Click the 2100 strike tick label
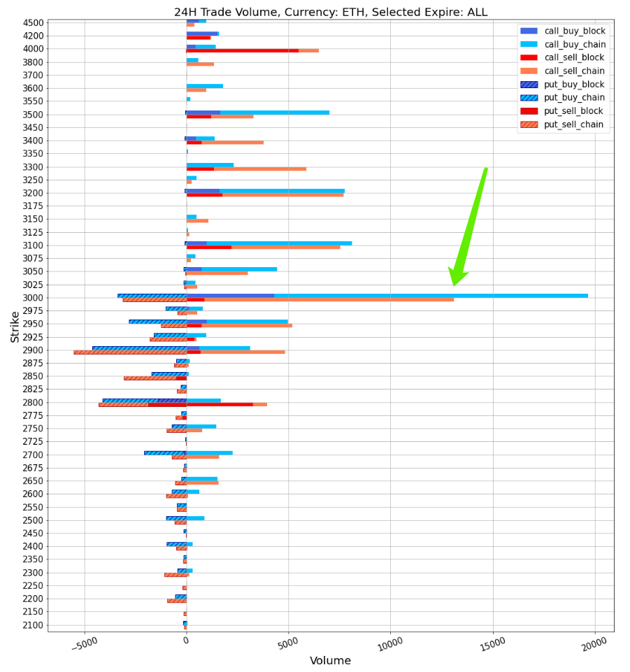Image resolution: width=630 pixels, height=672 pixels. pyautogui.click(x=33, y=625)
